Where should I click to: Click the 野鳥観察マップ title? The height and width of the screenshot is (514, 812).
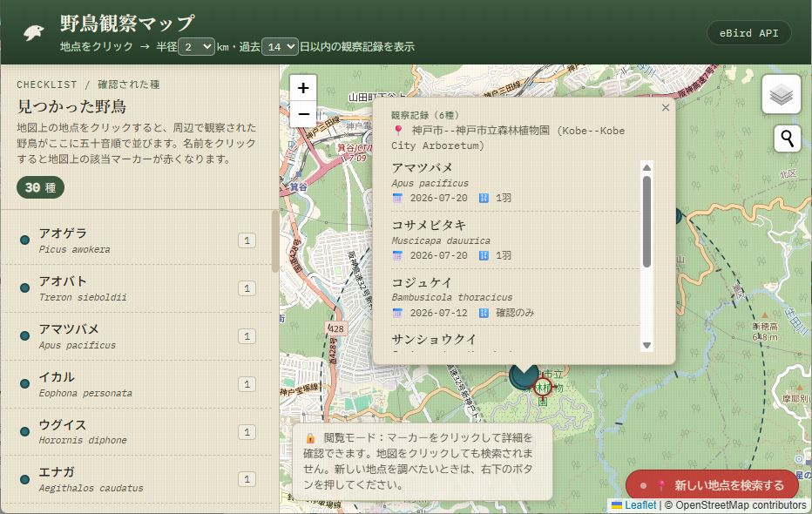point(127,24)
